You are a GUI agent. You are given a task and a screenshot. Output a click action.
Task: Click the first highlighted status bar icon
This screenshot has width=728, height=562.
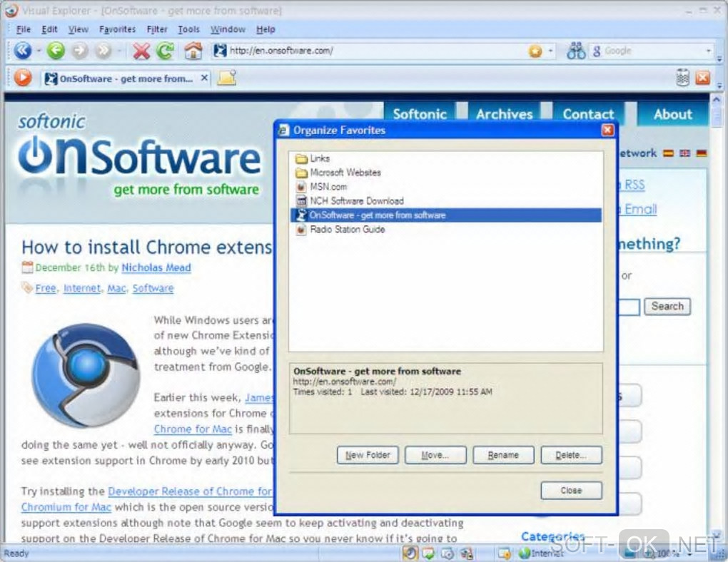410,553
